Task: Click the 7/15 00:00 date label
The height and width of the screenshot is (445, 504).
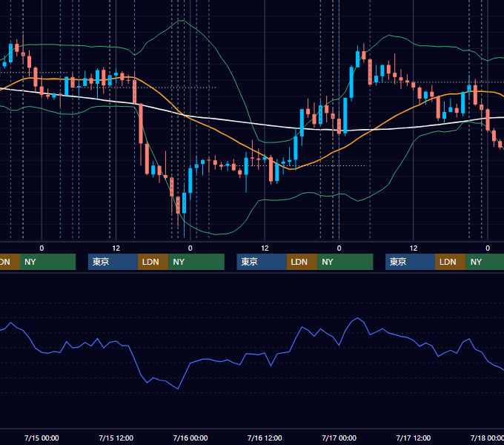Action: pos(42,438)
